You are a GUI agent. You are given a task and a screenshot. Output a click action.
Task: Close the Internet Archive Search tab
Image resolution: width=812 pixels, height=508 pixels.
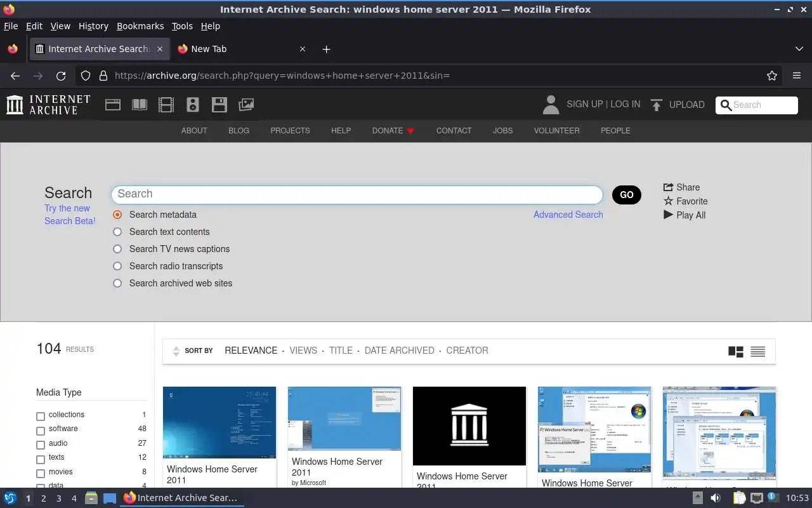point(160,49)
